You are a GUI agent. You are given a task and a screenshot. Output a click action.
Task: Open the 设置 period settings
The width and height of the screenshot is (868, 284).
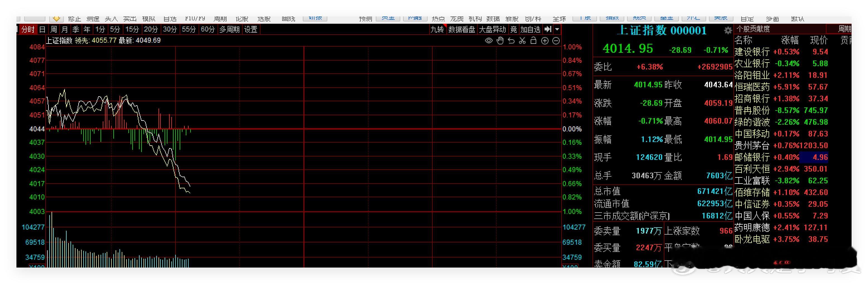point(251,29)
